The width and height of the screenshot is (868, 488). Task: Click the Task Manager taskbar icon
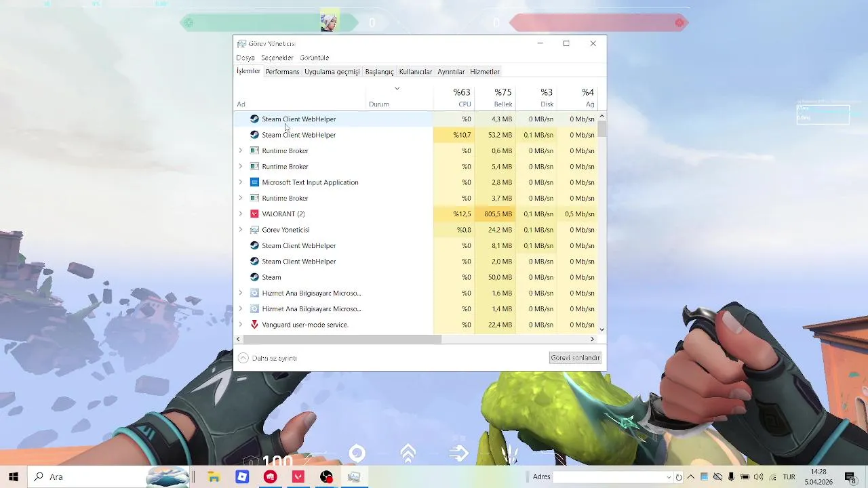click(x=354, y=477)
